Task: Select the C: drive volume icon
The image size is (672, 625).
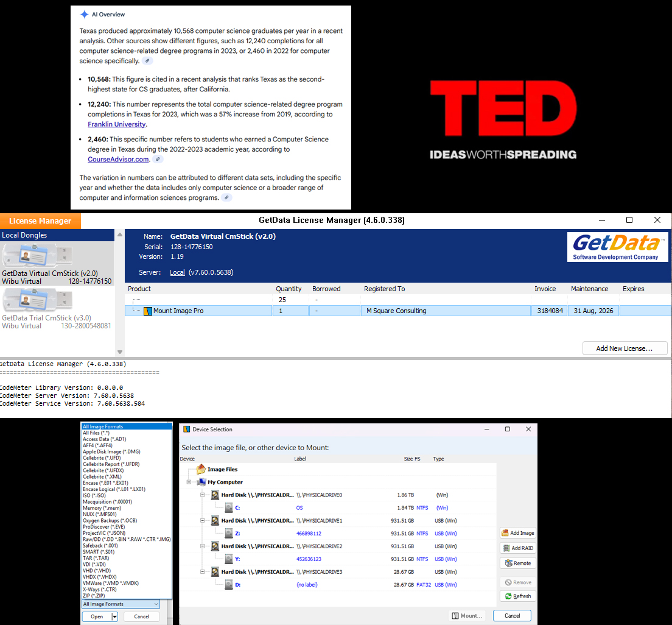Action: click(228, 508)
